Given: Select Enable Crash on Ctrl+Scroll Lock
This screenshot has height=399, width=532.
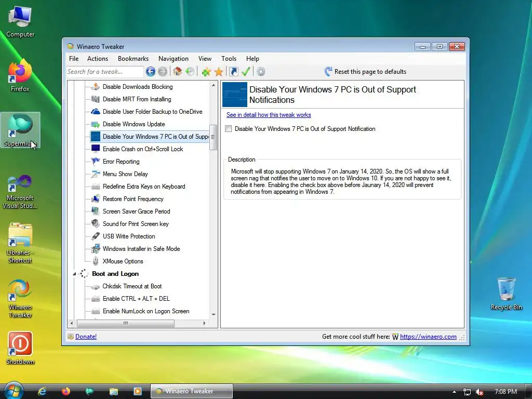Looking at the screenshot, I should pyautogui.click(x=143, y=149).
